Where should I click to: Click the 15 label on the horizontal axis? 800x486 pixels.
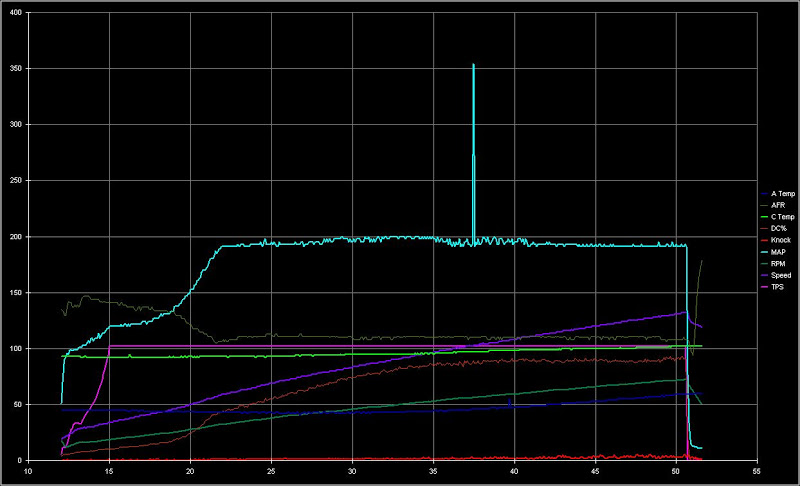(x=109, y=471)
